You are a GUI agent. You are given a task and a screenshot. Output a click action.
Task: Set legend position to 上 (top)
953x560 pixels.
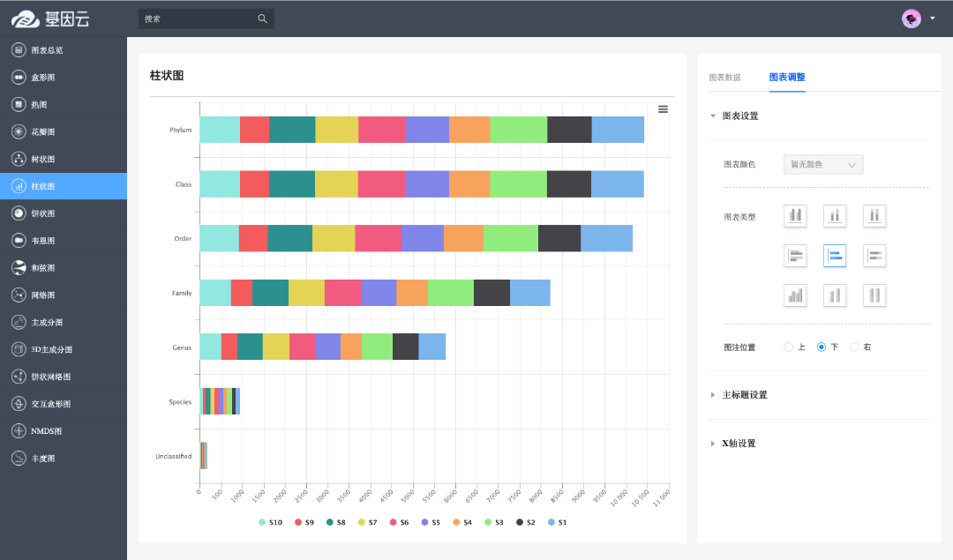point(789,347)
